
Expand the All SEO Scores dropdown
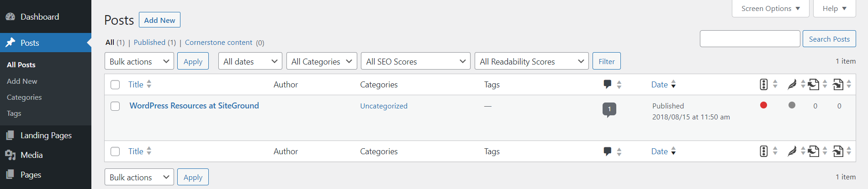(415, 61)
